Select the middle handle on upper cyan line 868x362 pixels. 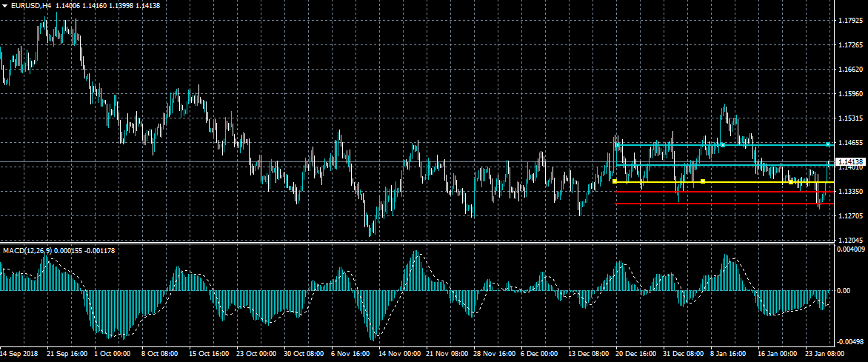[721, 144]
